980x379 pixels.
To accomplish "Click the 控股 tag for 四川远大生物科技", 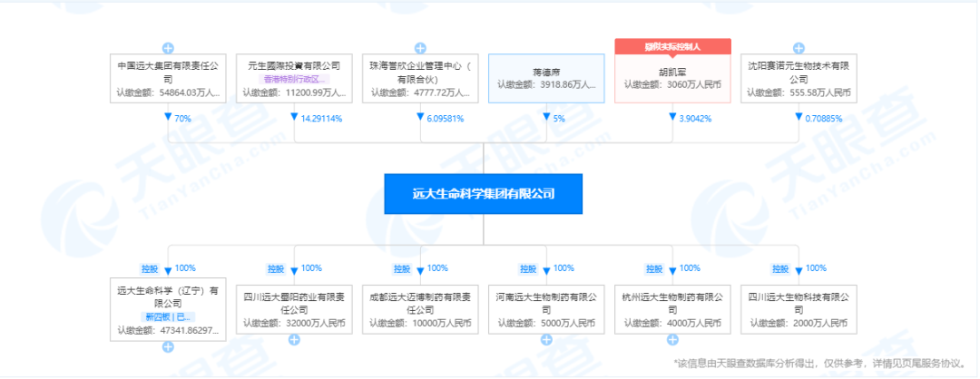I will click(780, 268).
